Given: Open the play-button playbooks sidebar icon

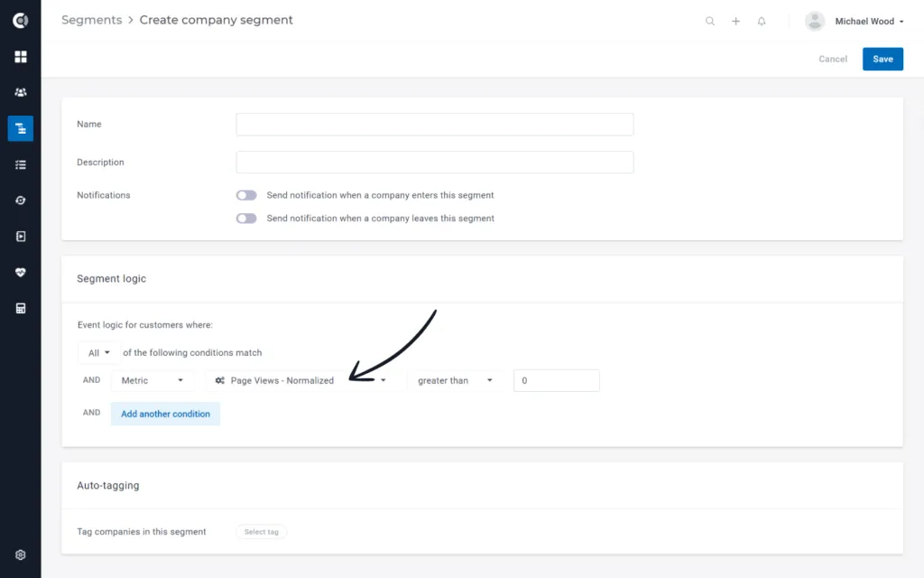Looking at the screenshot, I should click(21, 237).
